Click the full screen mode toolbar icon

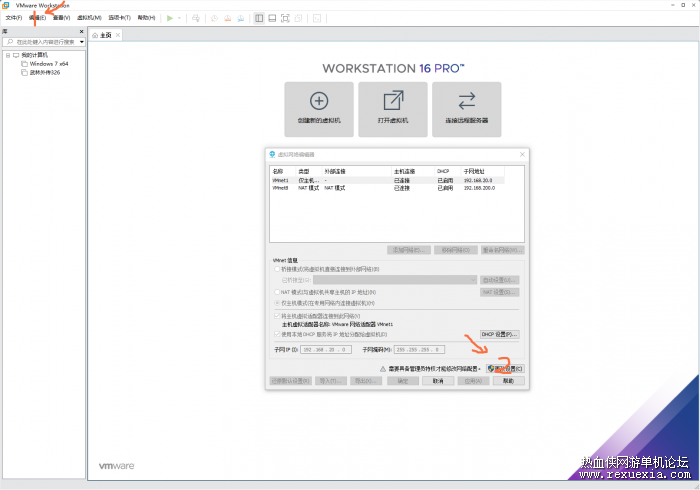click(285, 18)
